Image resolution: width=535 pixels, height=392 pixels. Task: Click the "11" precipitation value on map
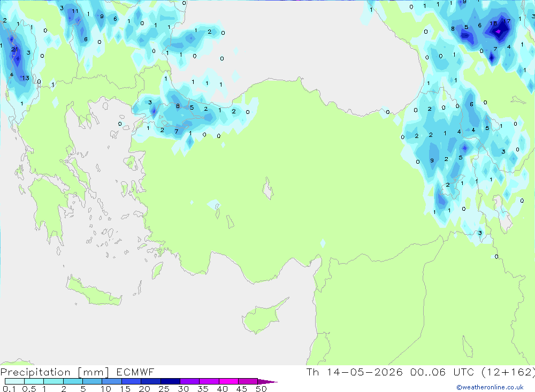pos(75,11)
